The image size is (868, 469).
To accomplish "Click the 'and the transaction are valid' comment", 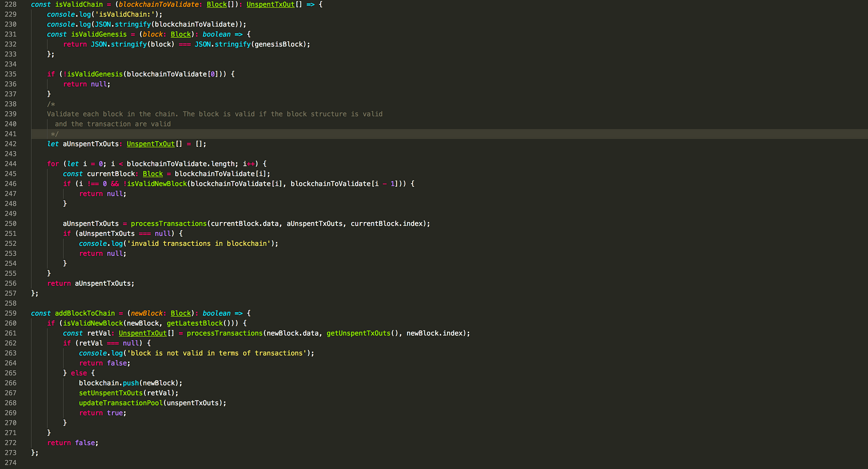I will 113,124.
